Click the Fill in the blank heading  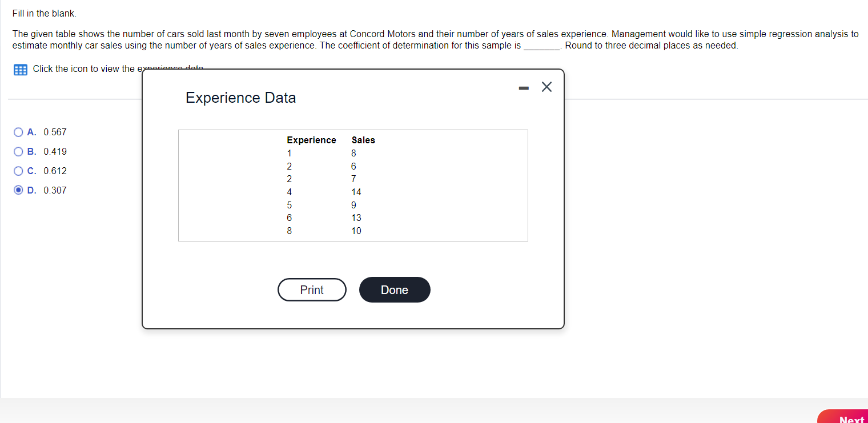point(44,13)
